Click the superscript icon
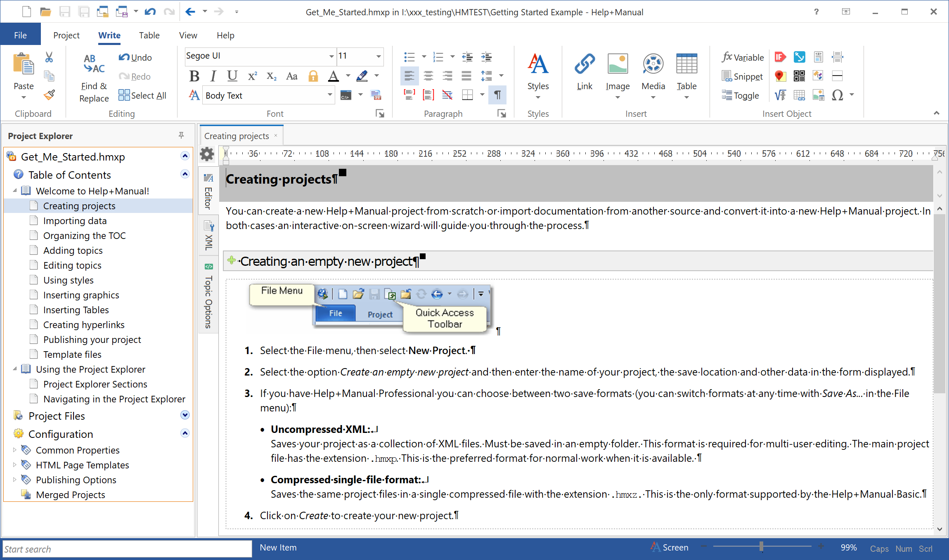 tap(252, 76)
